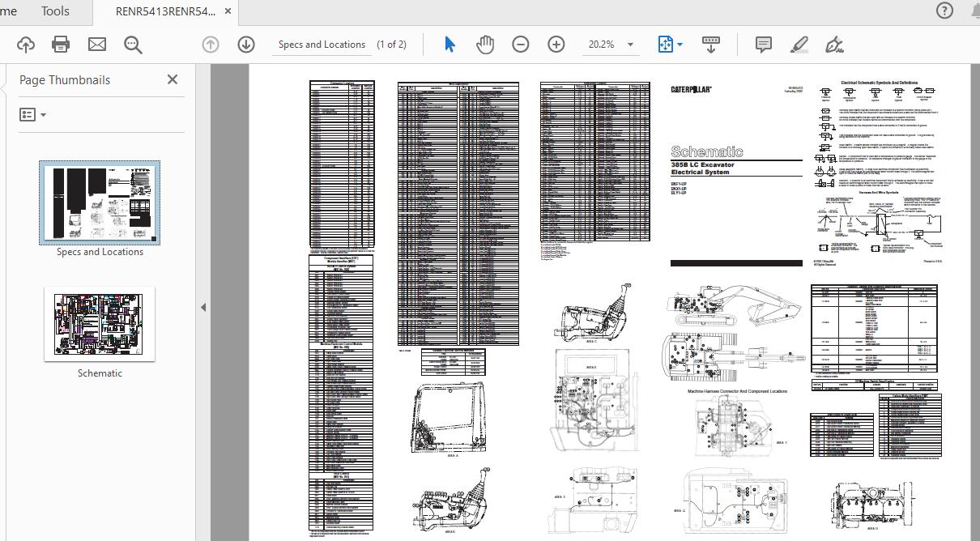Print the document with the printer icon
The image size is (980, 541).
coord(61,45)
